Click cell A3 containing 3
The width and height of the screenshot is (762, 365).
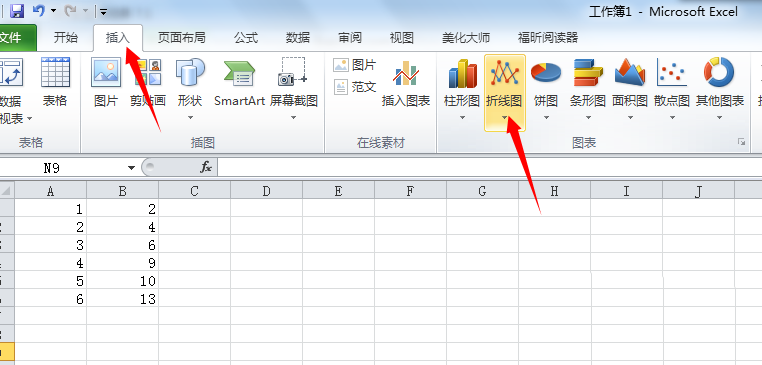tap(51, 244)
